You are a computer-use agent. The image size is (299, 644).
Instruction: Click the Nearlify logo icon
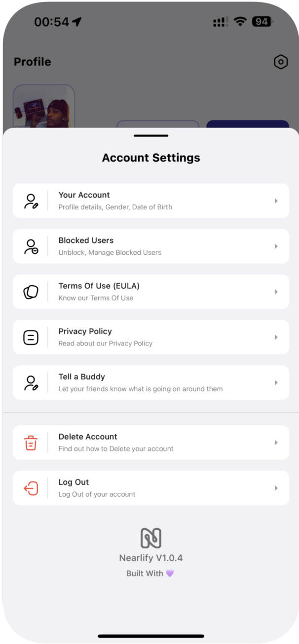pos(151,538)
